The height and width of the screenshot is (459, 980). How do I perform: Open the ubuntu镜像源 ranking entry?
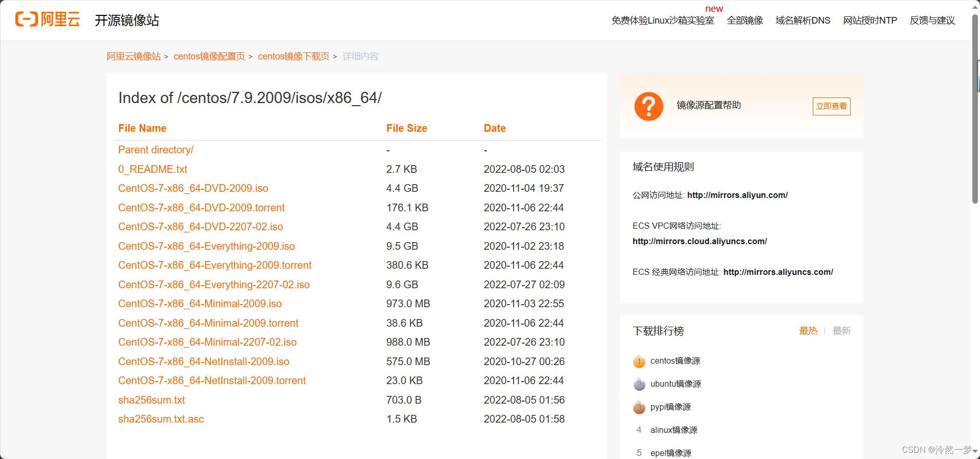click(x=675, y=384)
